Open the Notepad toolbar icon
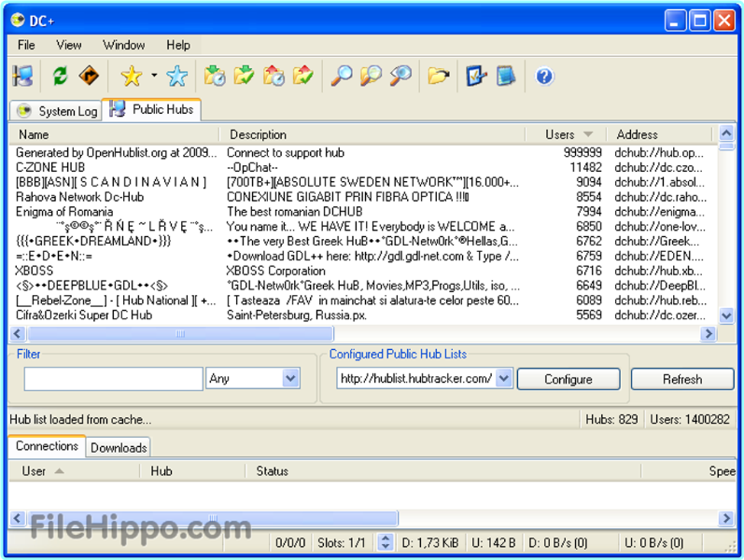The image size is (744, 560). pyautogui.click(x=506, y=76)
